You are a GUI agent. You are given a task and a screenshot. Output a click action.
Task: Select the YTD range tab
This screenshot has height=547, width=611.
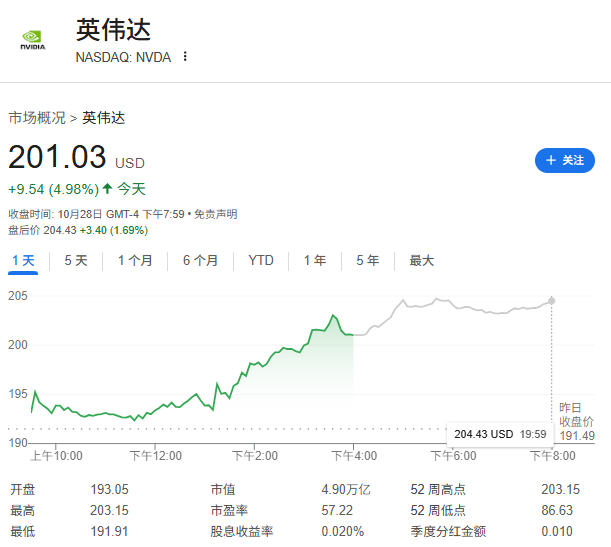pyautogui.click(x=261, y=260)
